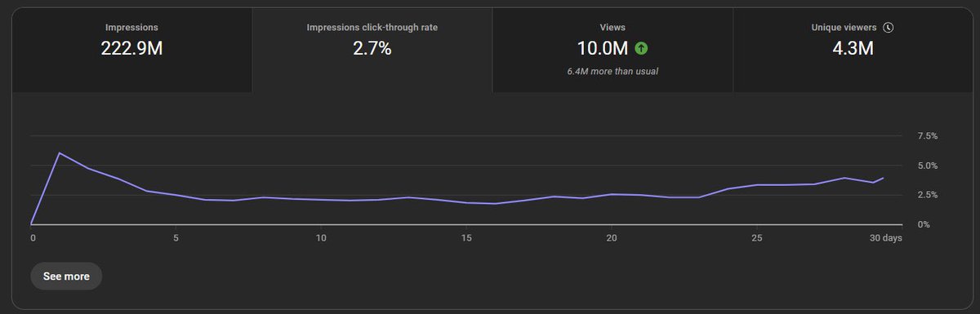The image size is (980, 314).
Task: Click the 5 x-axis tick label
Action: pos(176,237)
